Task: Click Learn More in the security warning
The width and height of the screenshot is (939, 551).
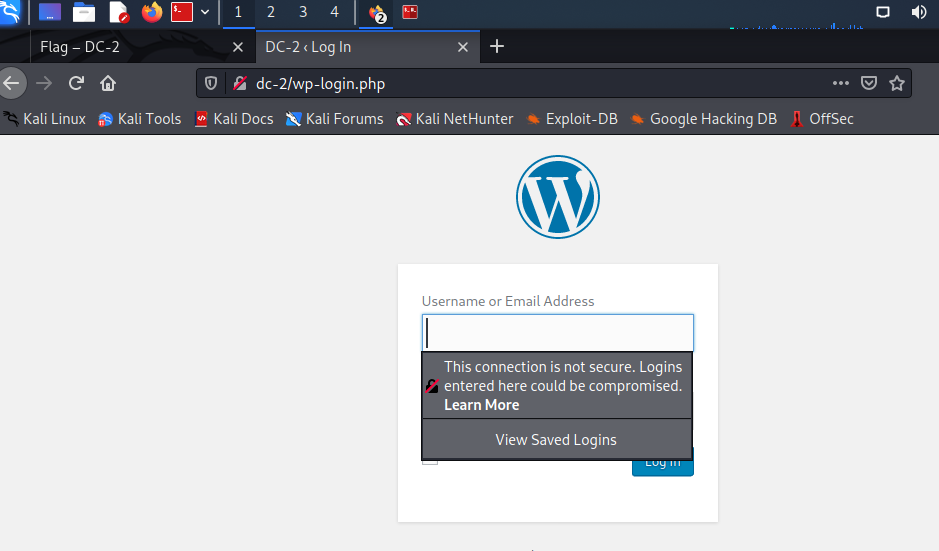Action: 481,405
